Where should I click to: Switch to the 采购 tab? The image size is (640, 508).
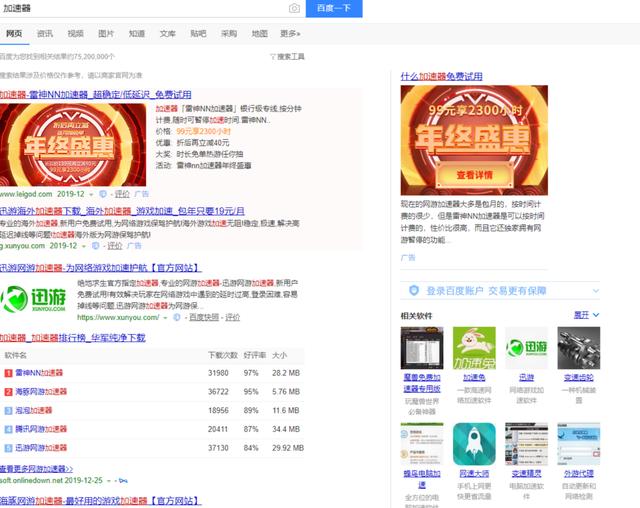229,33
